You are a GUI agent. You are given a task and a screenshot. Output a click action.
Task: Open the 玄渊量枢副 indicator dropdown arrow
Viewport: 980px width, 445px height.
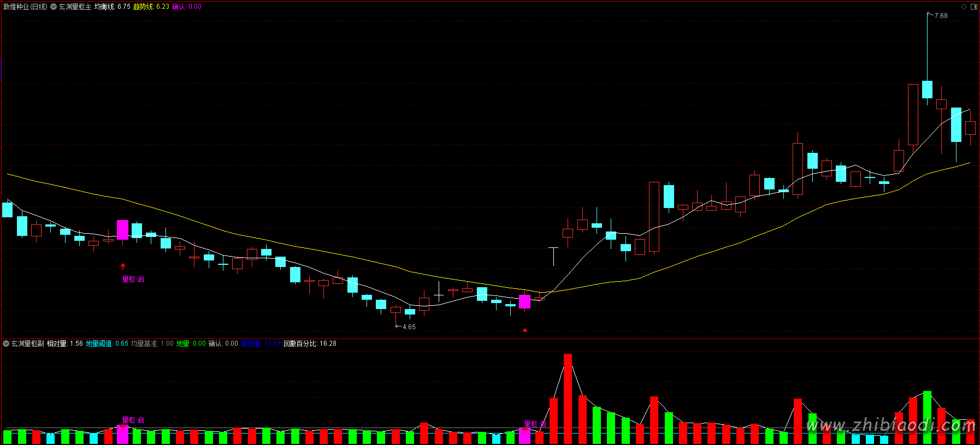(x=6, y=343)
